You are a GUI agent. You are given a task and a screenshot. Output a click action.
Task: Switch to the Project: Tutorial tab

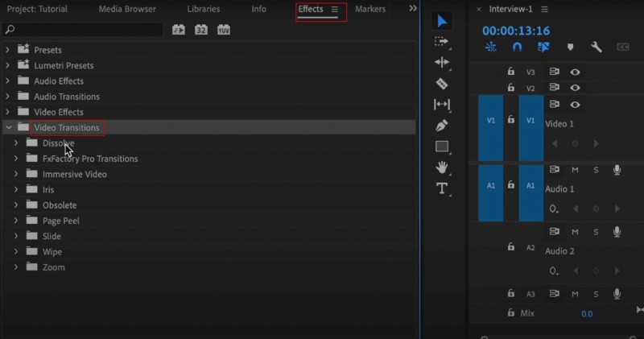pos(37,9)
